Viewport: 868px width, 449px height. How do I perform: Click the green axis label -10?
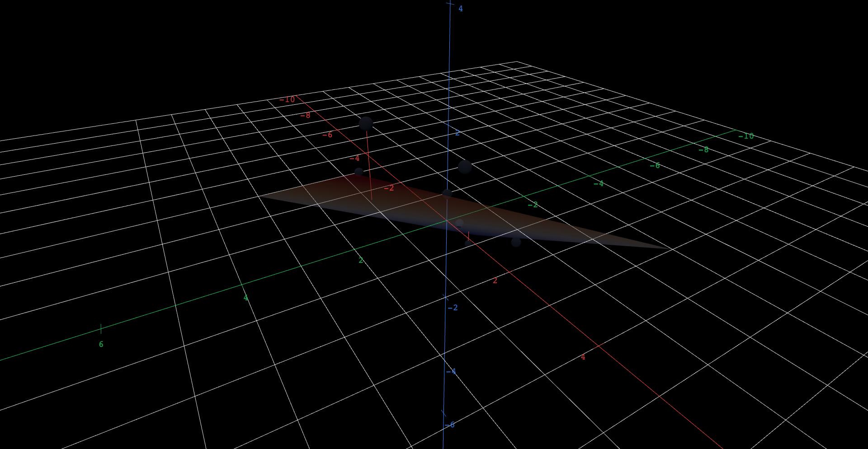tap(746, 136)
